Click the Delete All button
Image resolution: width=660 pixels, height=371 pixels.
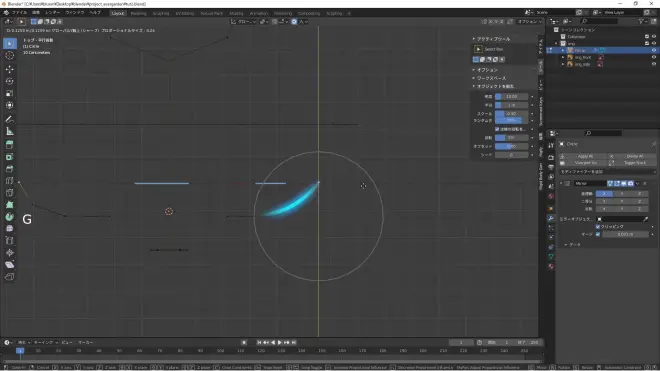(634, 156)
